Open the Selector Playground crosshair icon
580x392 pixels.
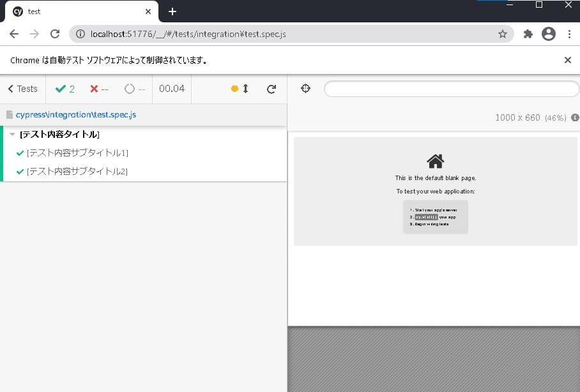click(x=305, y=88)
